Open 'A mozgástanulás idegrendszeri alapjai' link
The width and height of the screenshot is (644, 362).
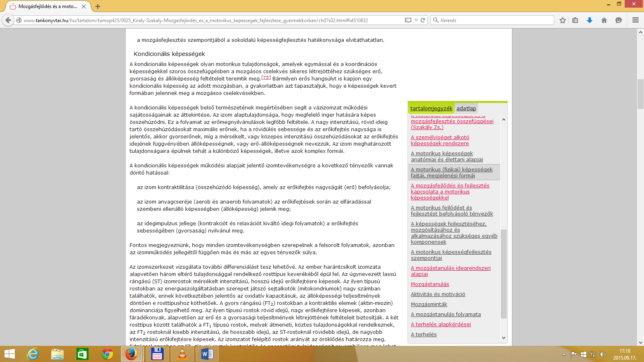click(x=450, y=271)
